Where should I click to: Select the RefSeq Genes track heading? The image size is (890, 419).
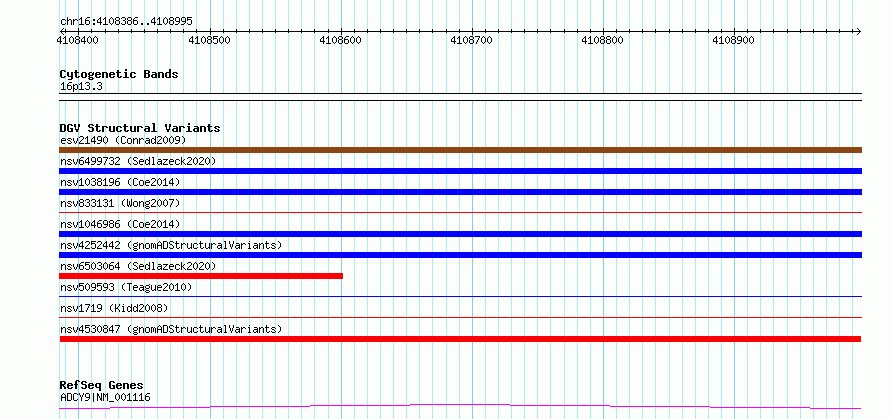pos(102,386)
